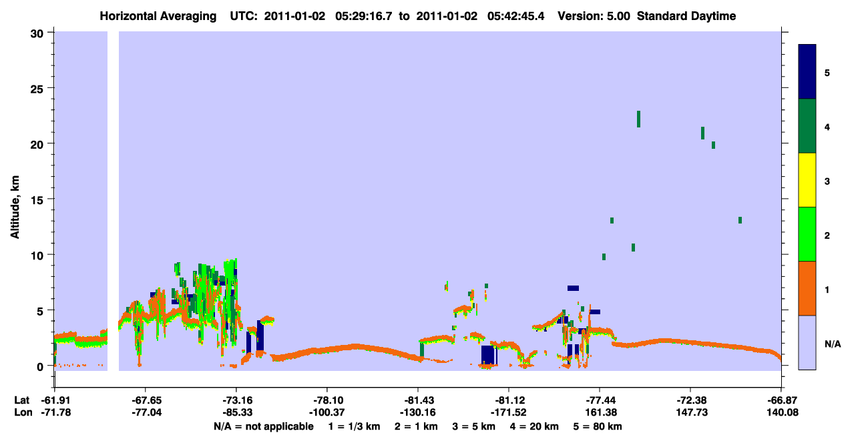
Task: Click the lavender N/A colorbar segment
Action: click(x=807, y=342)
